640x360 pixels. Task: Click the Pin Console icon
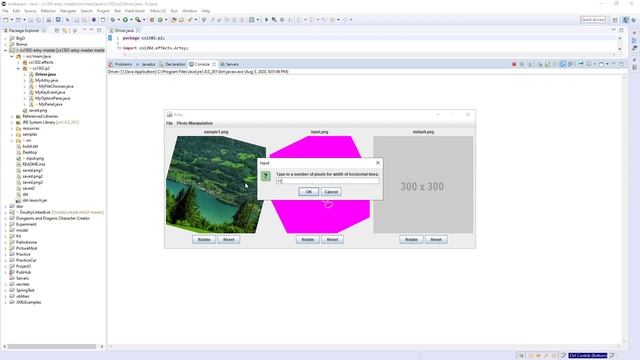click(581, 64)
